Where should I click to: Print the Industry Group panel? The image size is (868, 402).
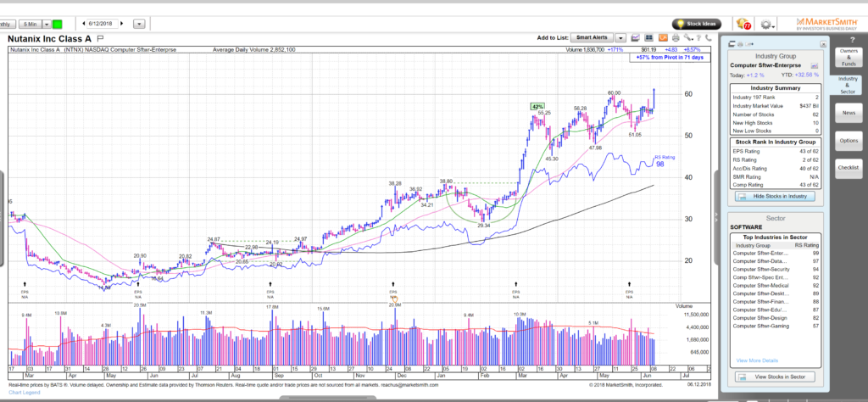point(740,44)
